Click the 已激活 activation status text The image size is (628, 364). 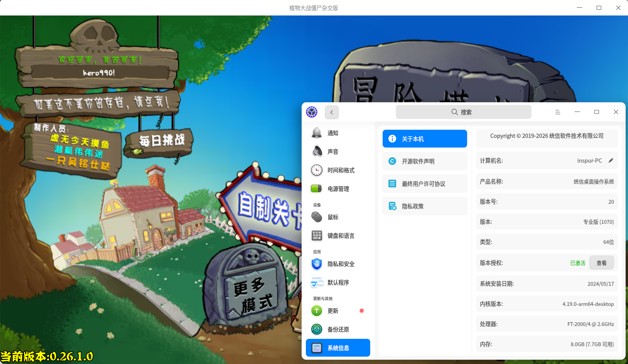click(578, 263)
